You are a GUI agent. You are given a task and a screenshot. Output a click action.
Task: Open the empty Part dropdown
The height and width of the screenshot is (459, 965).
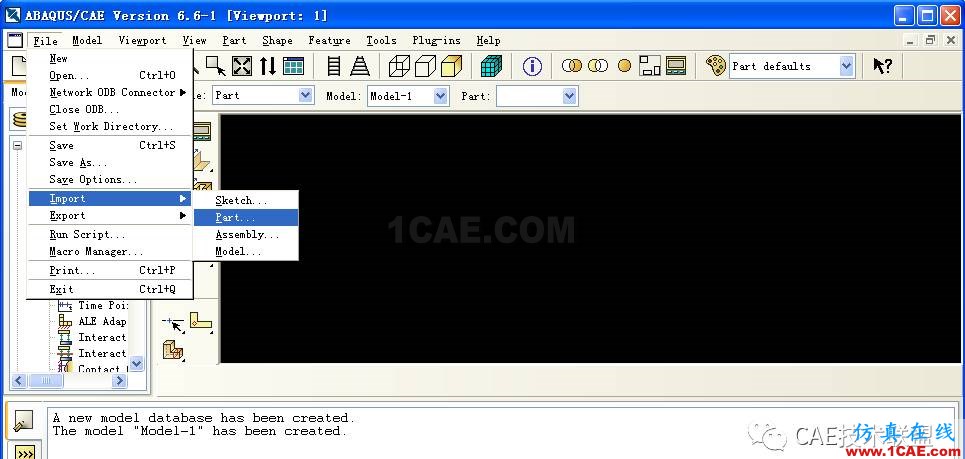coord(569,95)
